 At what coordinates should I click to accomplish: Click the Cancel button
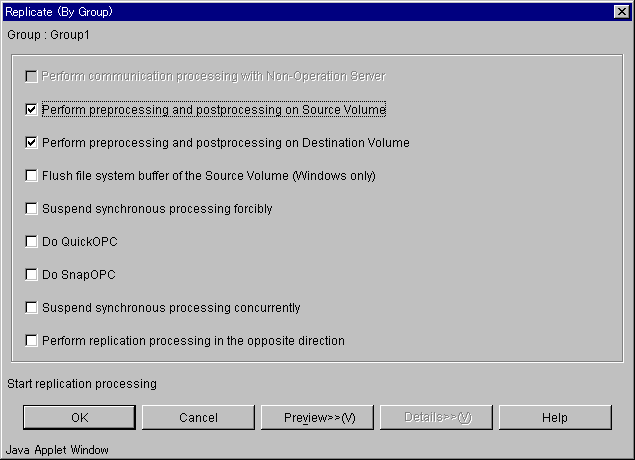tap(198, 417)
